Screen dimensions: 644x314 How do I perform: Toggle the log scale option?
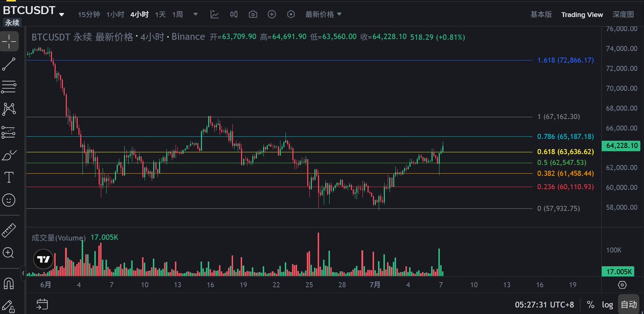coord(607,304)
